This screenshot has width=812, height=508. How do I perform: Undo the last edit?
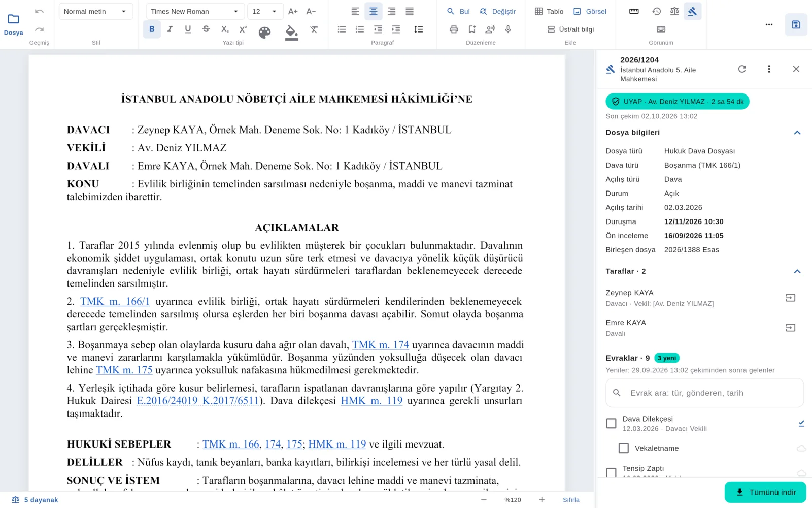pos(39,11)
